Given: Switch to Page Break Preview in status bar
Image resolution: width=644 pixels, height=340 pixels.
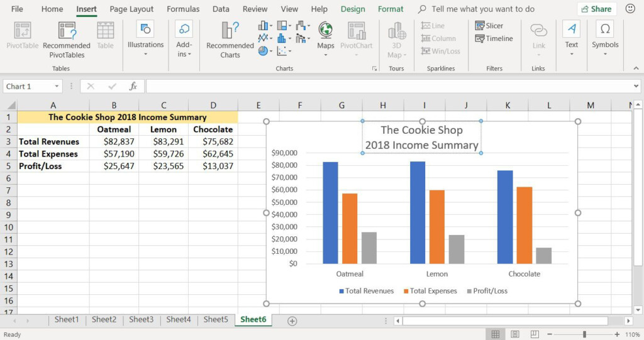Looking at the screenshot, I should click(x=535, y=334).
